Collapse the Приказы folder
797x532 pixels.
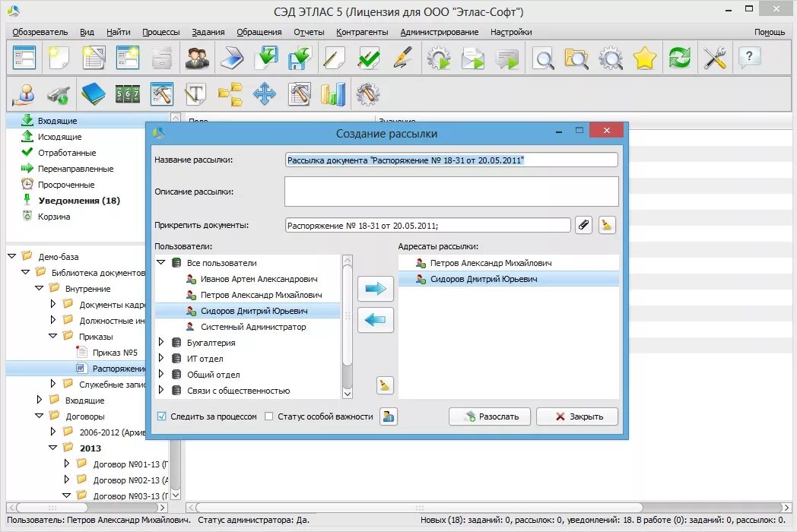53,336
